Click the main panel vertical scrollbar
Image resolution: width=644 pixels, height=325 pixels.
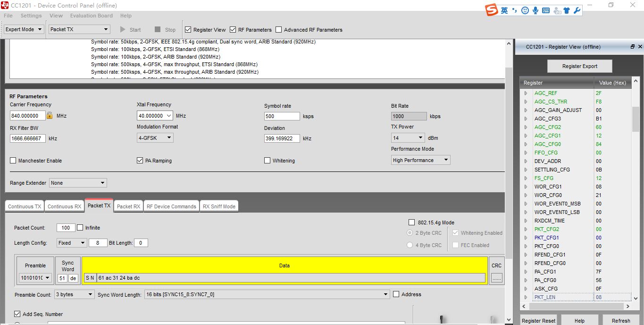509,181
